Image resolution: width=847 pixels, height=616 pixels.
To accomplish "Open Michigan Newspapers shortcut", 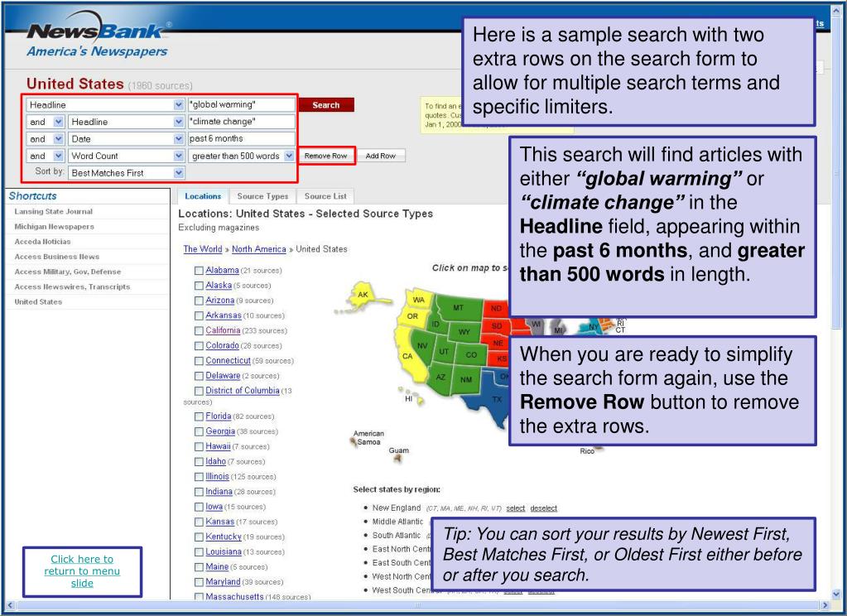I will point(54,227).
